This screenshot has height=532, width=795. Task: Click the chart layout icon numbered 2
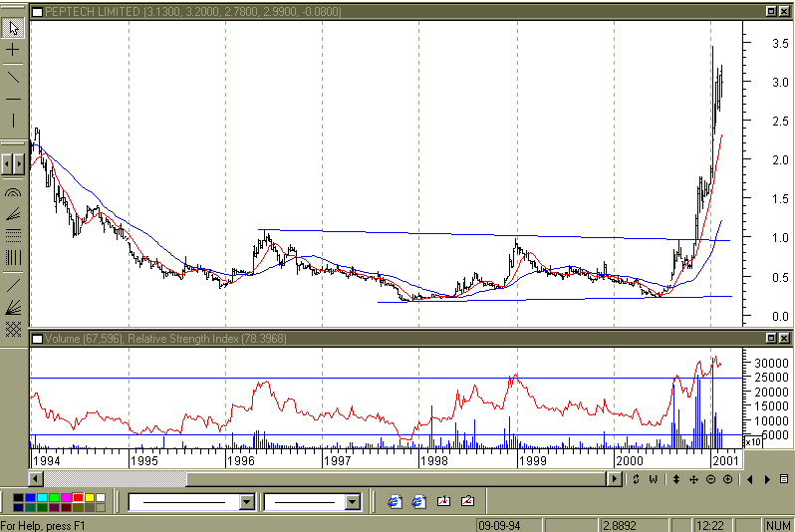(x=467, y=501)
